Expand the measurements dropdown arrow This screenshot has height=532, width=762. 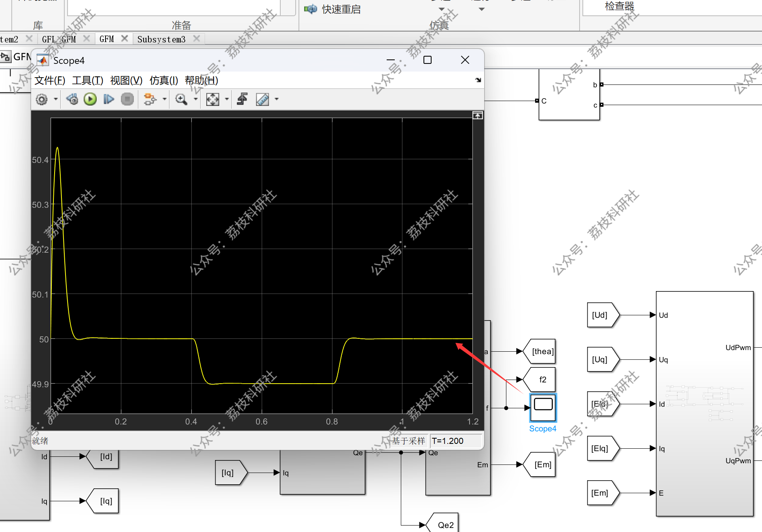[x=277, y=99]
